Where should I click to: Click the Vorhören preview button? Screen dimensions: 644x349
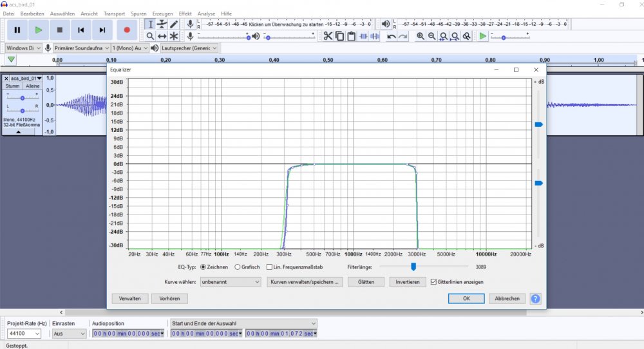[169, 299]
